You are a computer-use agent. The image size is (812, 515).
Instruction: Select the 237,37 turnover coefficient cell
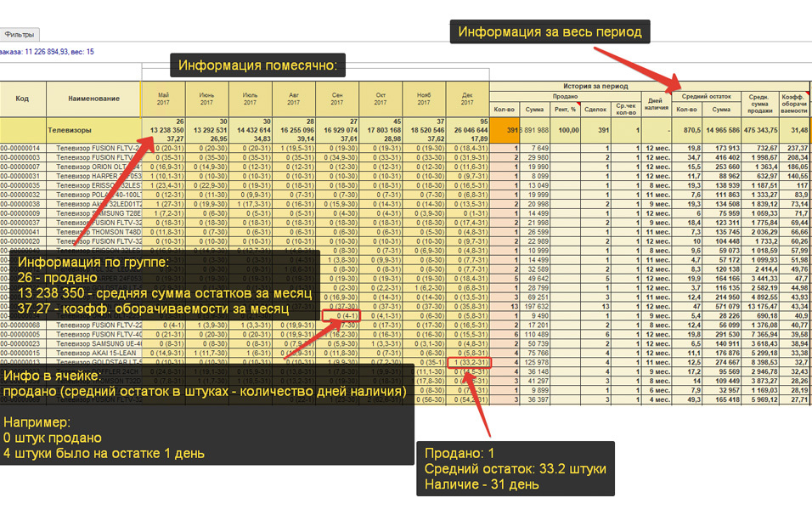coord(794,148)
